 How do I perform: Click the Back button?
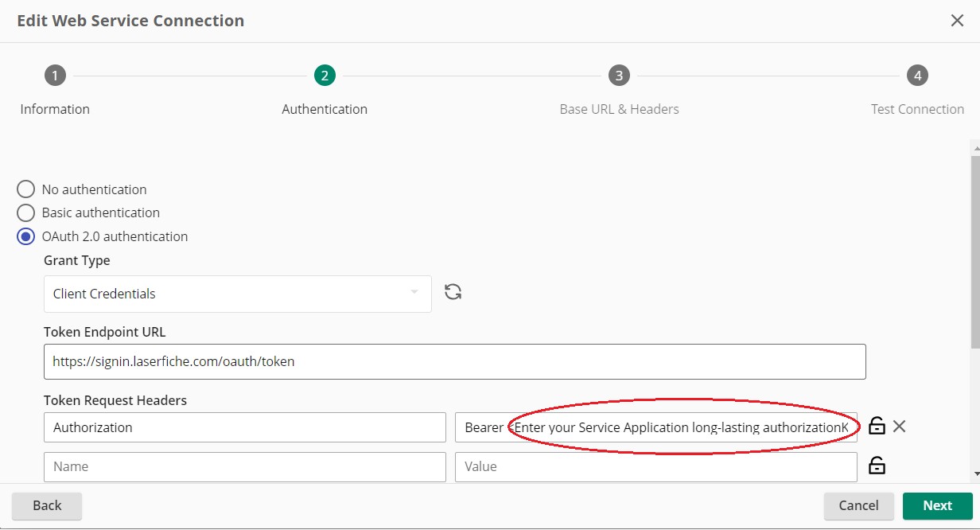tap(47, 505)
